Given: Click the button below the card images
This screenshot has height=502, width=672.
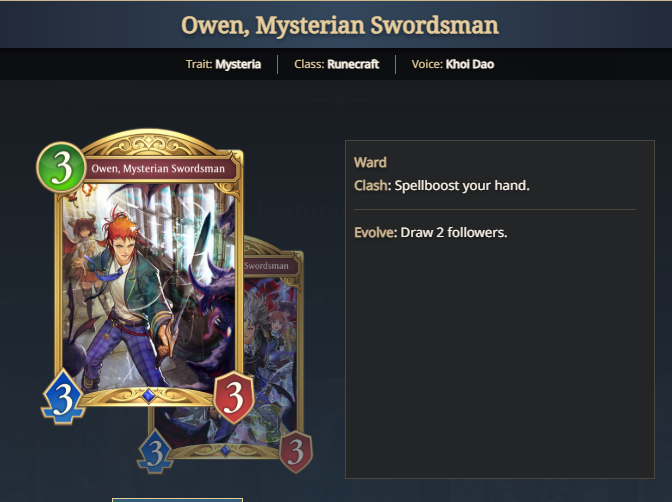Looking at the screenshot, I should coord(177,500).
